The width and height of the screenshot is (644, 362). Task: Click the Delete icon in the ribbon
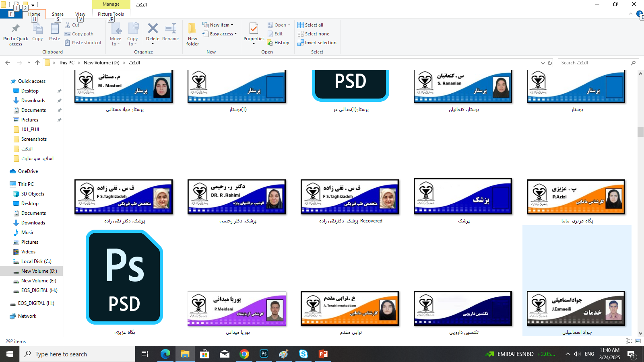(153, 29)
